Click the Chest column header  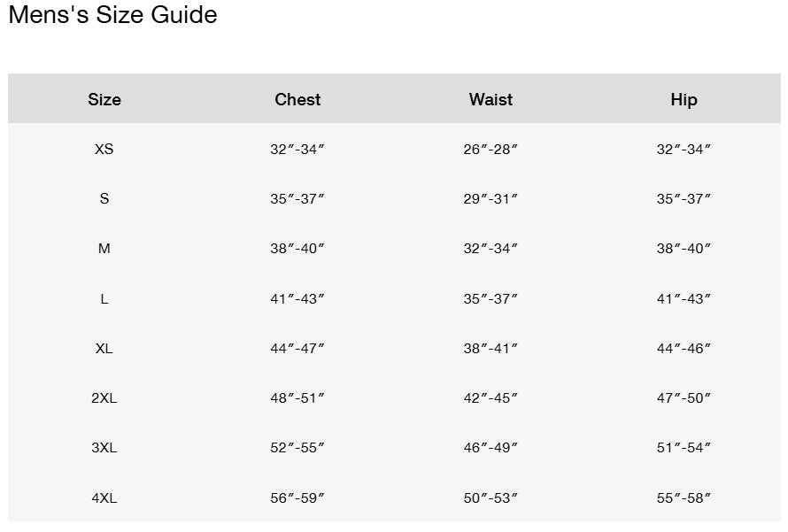point(297,99)
